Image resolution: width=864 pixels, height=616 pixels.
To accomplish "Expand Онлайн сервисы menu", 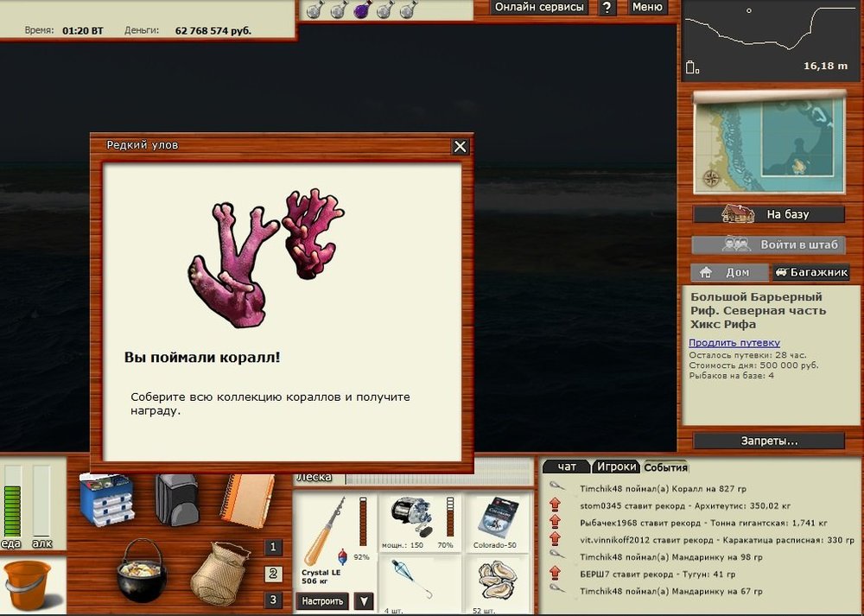I will point(539,7).
